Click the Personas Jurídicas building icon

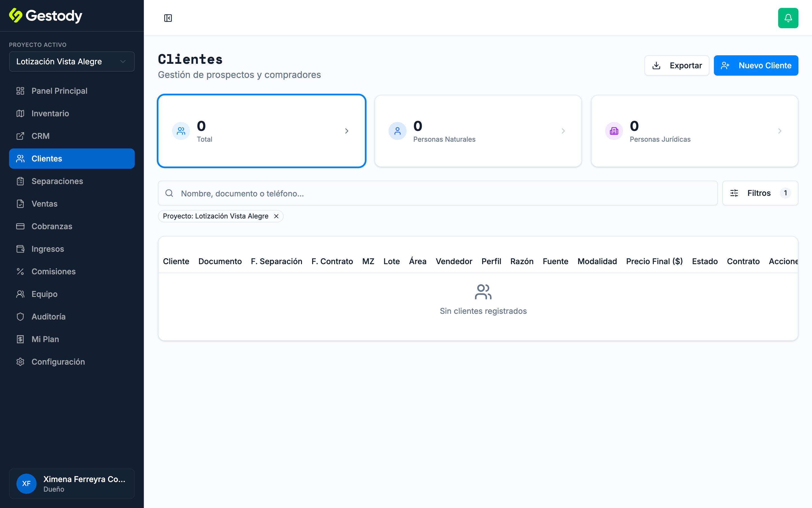pos(614,131)
